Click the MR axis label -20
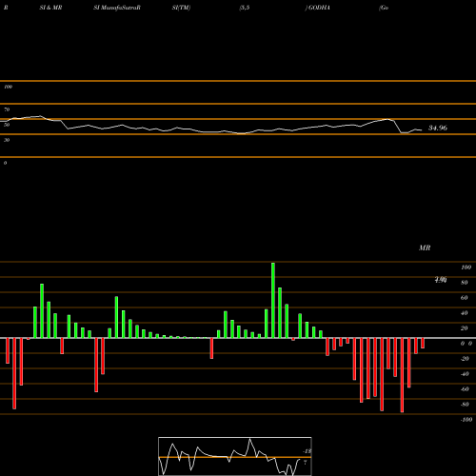Screen dimensions: 476x476 coord(465,359)
